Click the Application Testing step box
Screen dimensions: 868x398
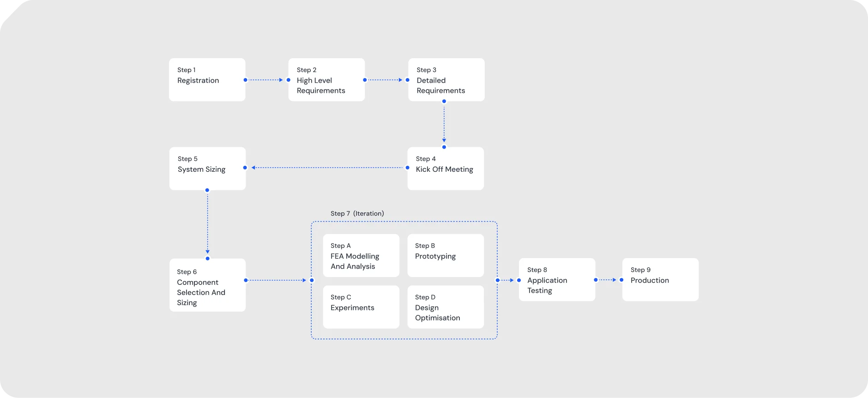click(x=557, y=279)
